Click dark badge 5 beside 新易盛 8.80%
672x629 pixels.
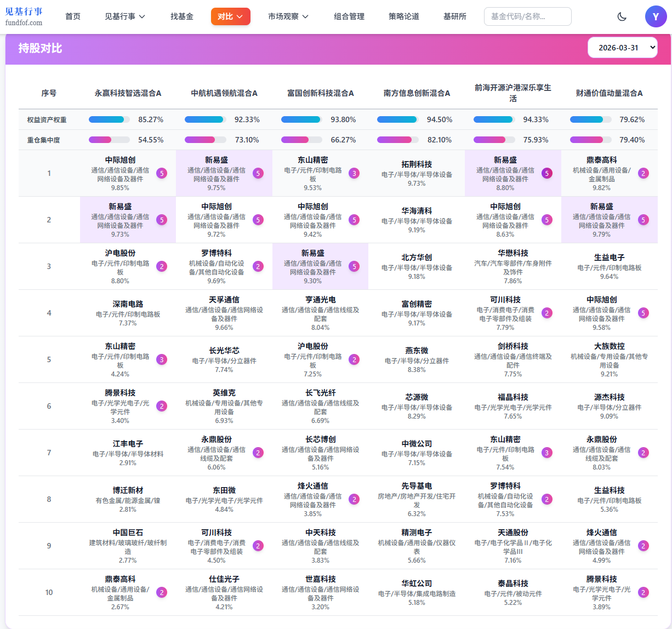pyautogui.click(x=547, y=173)
